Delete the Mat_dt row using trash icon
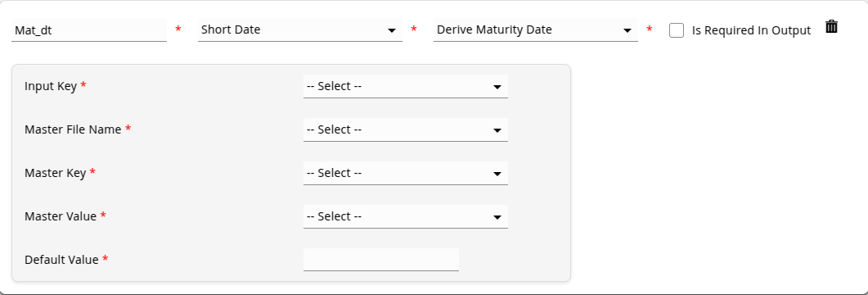 tap(831, 26)
